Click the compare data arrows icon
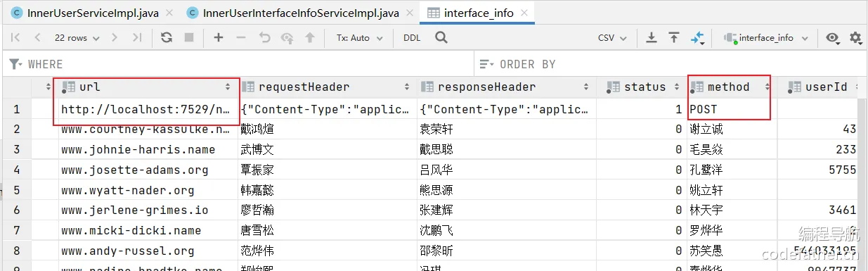868x271 pixels. [697, 38]
